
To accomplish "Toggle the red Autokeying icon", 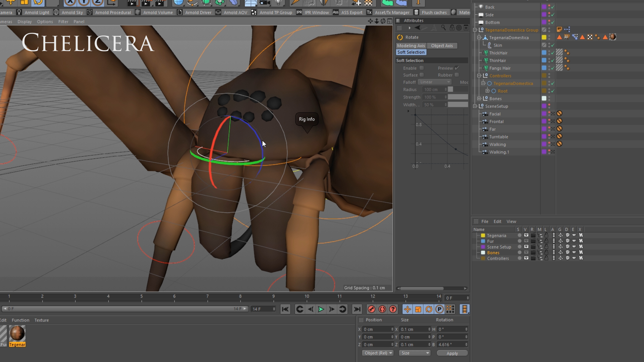I will point(382,309).
